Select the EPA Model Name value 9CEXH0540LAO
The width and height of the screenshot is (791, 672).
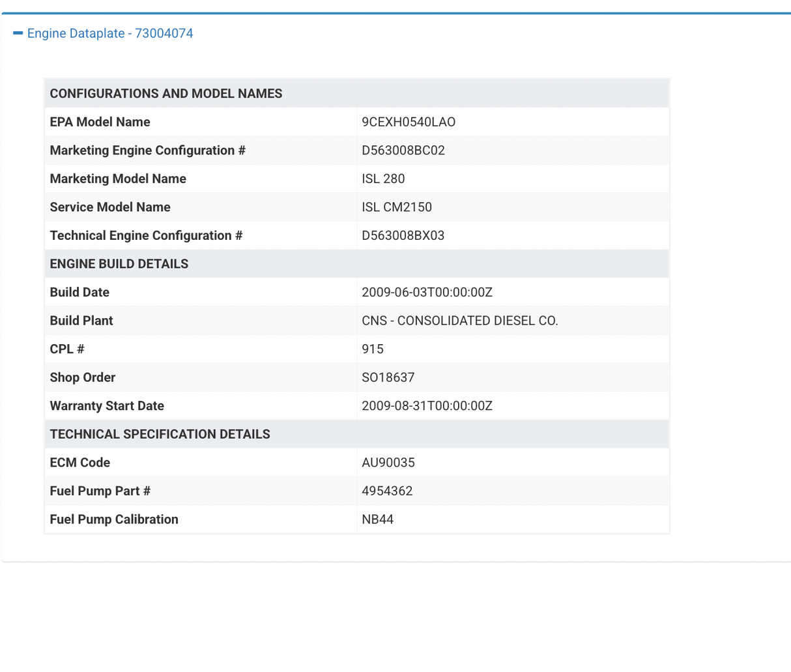coord(409,122)
